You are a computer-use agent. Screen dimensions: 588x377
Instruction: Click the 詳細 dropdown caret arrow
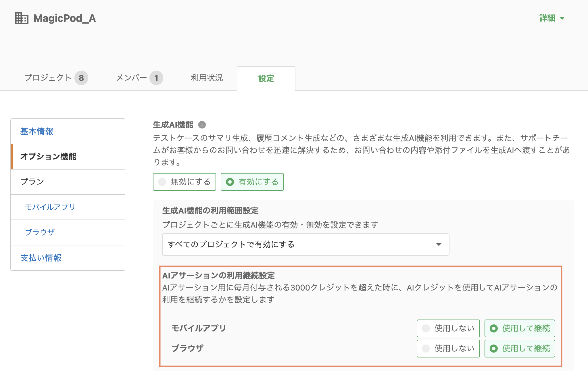[x=562, y=18]
